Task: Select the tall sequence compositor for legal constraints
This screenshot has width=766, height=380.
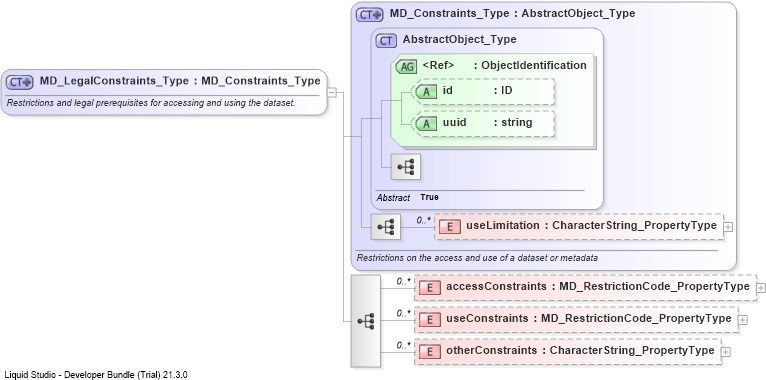Action: pos(366,321)
